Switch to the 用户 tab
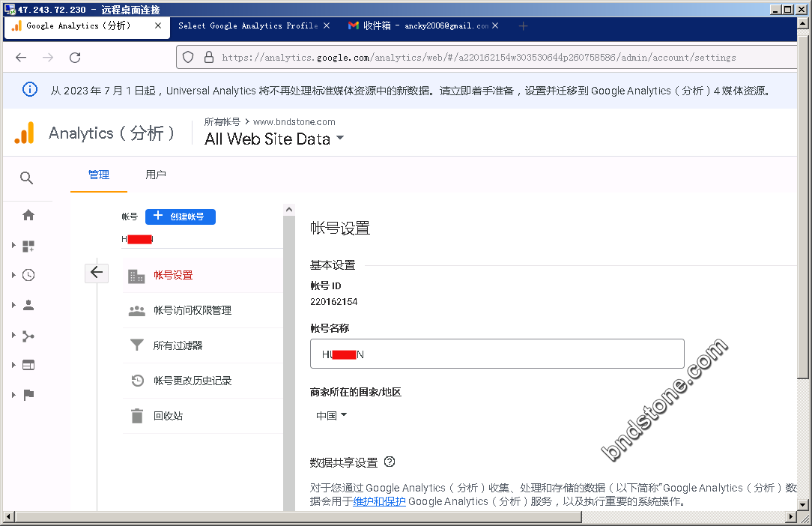The image size is (812, 526). tap(155, 175)
